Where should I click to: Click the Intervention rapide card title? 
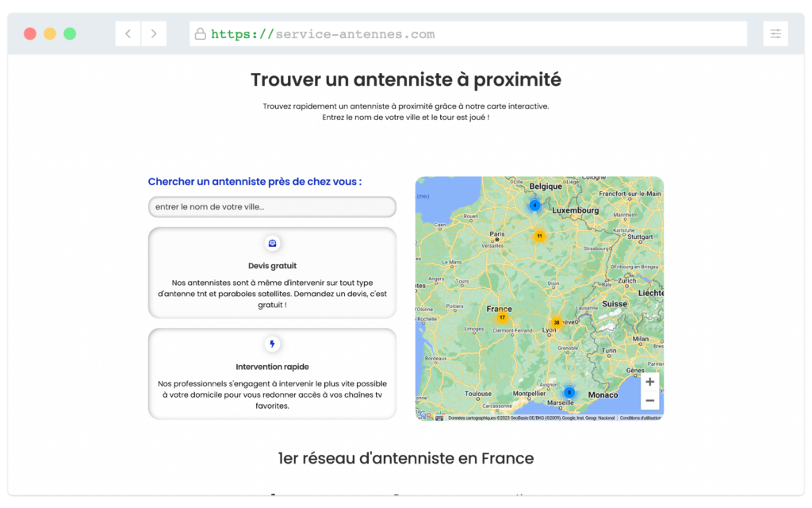tap(272, 367)
